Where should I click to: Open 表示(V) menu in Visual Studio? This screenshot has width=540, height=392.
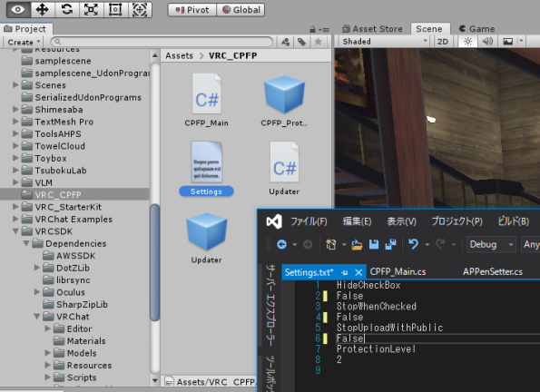[401, 221]
